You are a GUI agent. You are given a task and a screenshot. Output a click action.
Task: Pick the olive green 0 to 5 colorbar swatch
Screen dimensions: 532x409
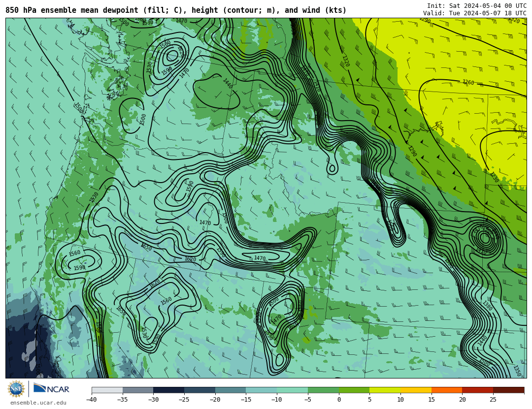tap(354, 390)
